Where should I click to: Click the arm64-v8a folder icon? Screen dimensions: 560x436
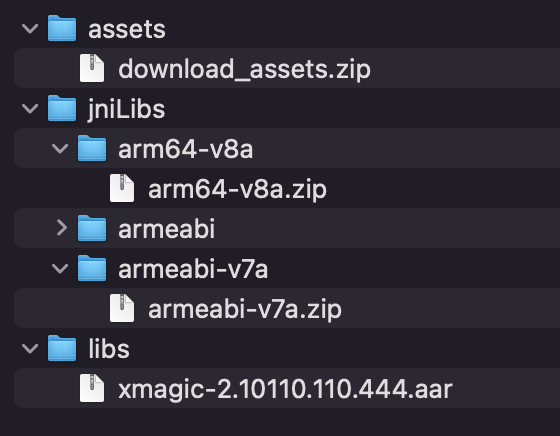pyautogui.click(x=92, y=148)
